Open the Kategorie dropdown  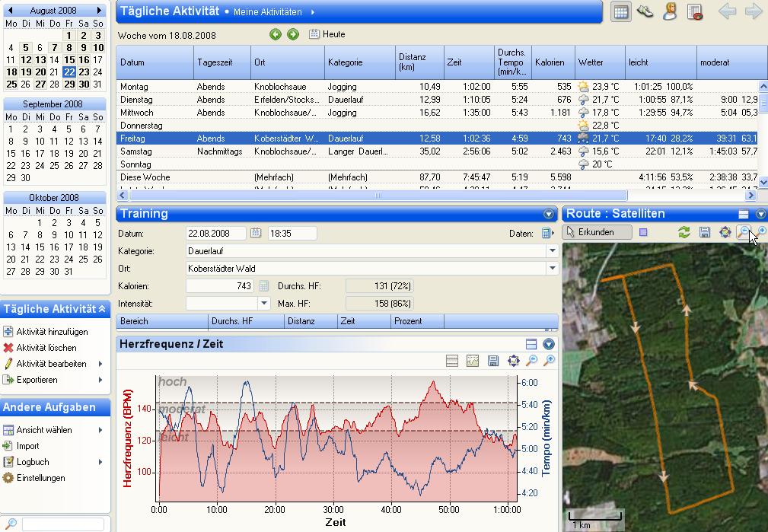552,250
